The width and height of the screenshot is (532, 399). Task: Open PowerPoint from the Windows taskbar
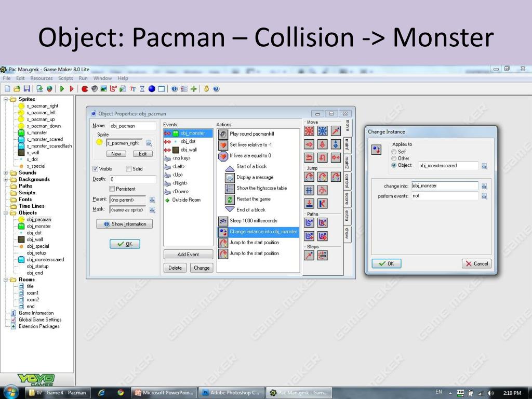[164, 393]
